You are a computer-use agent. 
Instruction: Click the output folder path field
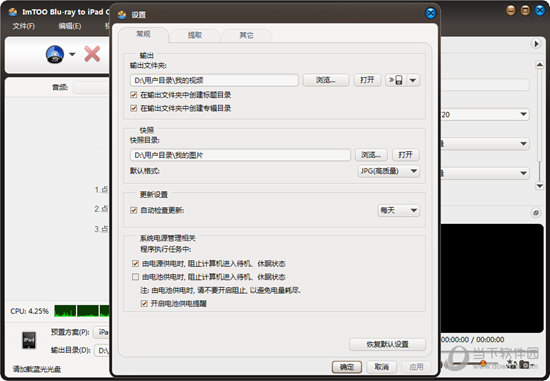(x=214, y=80)
